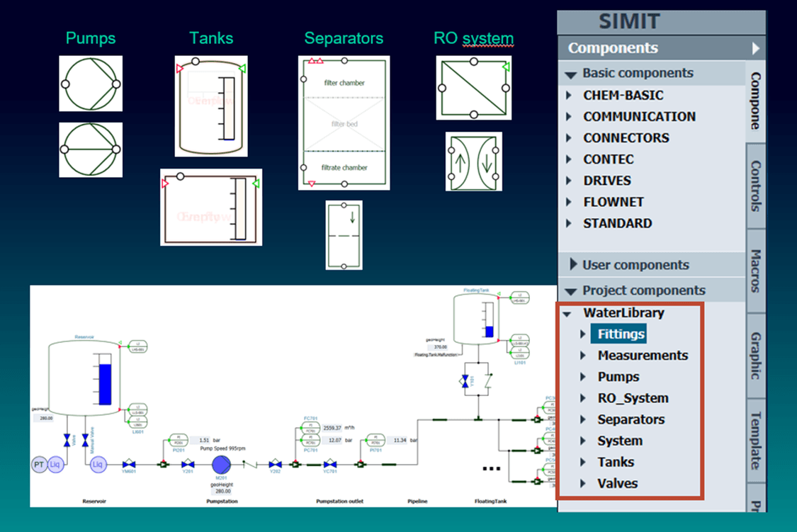Click the PT transmitter circle near the Reservoir
Viewport: 797px width, 532px height.
38,465
